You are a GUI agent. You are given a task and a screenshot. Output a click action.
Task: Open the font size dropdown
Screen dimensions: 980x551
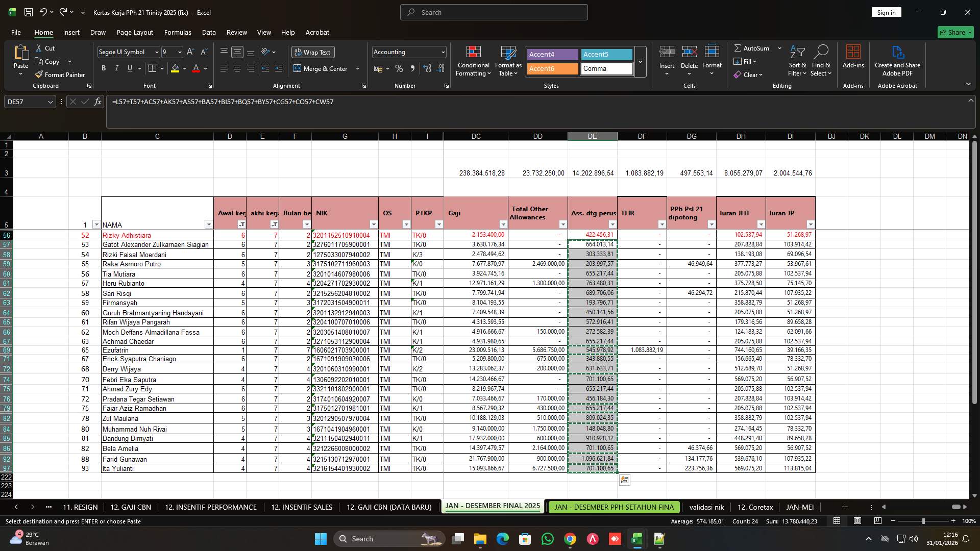pos(180,52)
